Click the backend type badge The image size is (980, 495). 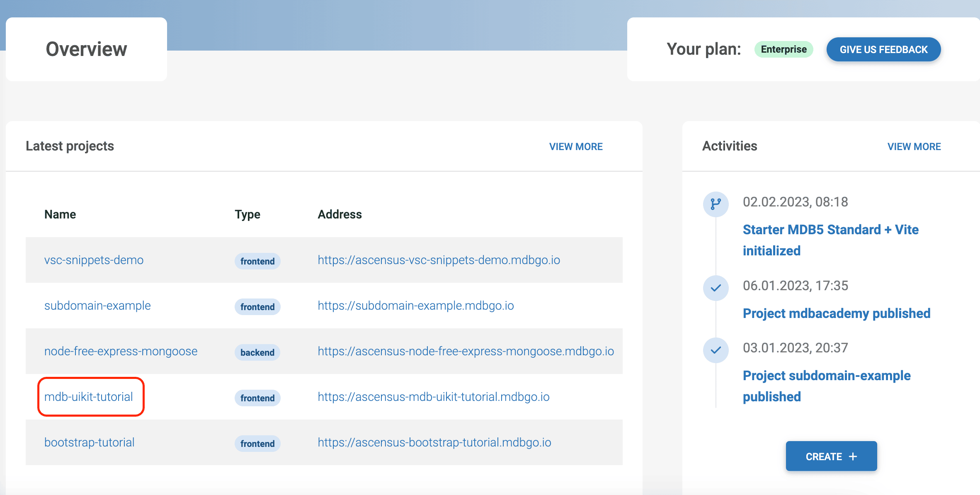(x=257, y=352)
